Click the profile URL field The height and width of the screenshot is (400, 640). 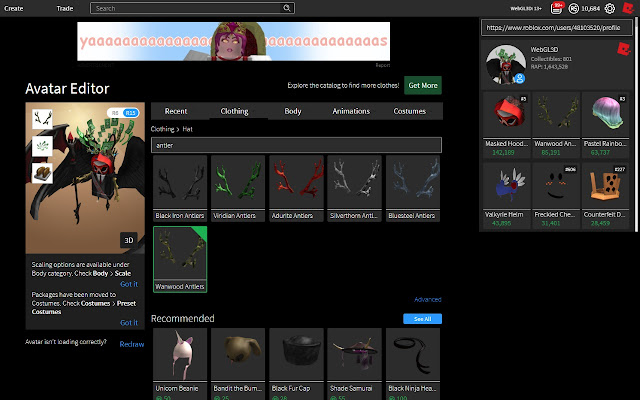click(x=557, y=27)
